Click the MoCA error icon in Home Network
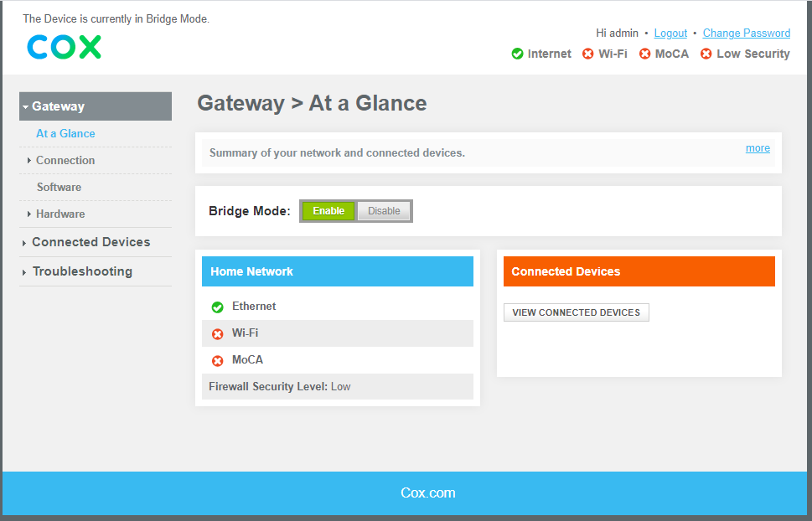Viewport: 812px width, 521px height. (x=216, y=359)
